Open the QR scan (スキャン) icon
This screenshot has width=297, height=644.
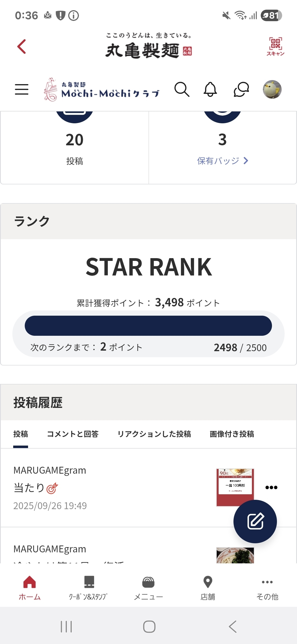[x=275, y=46]
